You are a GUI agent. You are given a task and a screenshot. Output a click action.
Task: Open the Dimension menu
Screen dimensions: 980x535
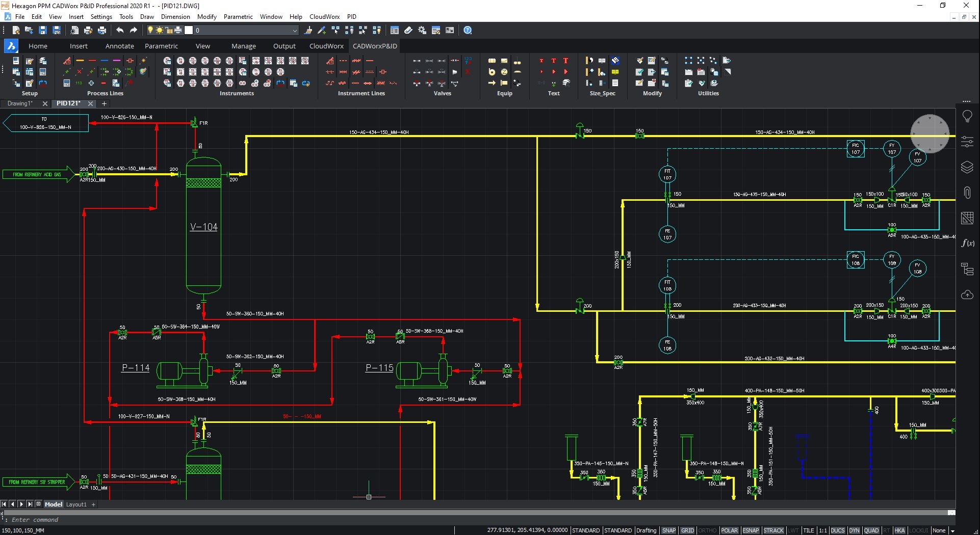[175, 16]
